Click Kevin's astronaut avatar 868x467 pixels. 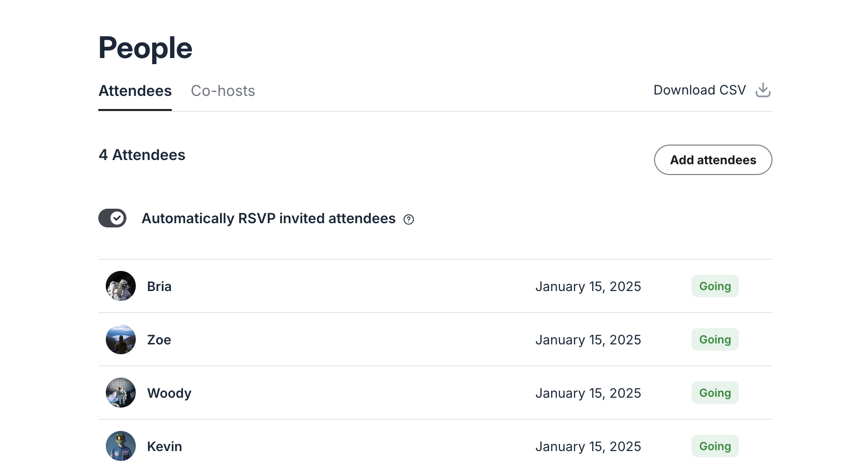coord(120,446)
